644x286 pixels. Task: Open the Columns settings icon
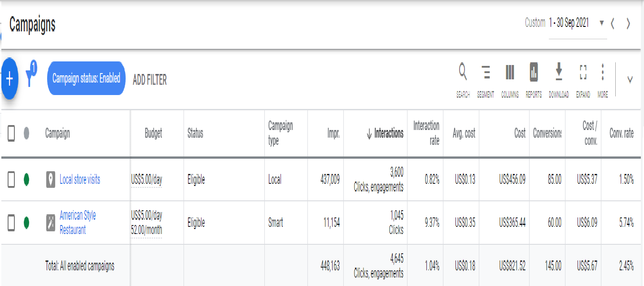coord(510,72)
